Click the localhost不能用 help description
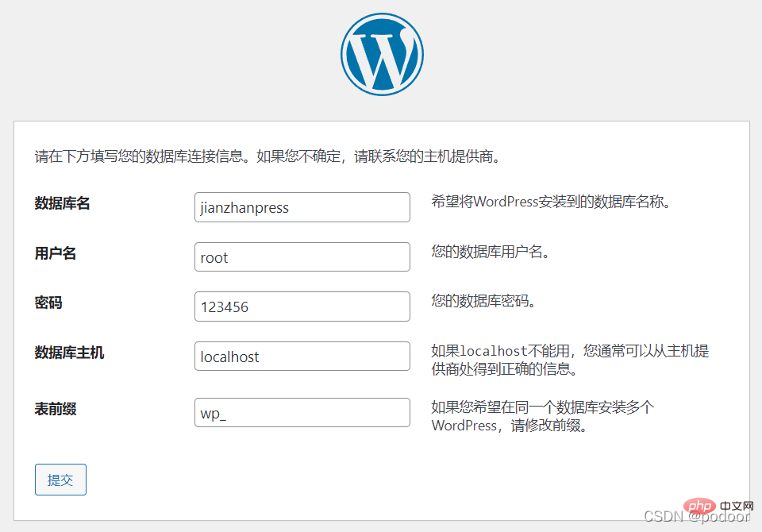 (x=570, y=360)
